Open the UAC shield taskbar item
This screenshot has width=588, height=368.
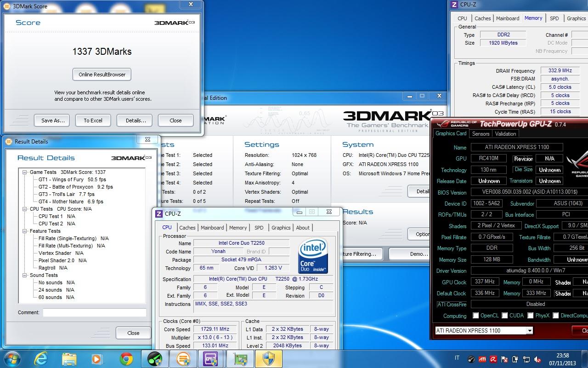268,358
